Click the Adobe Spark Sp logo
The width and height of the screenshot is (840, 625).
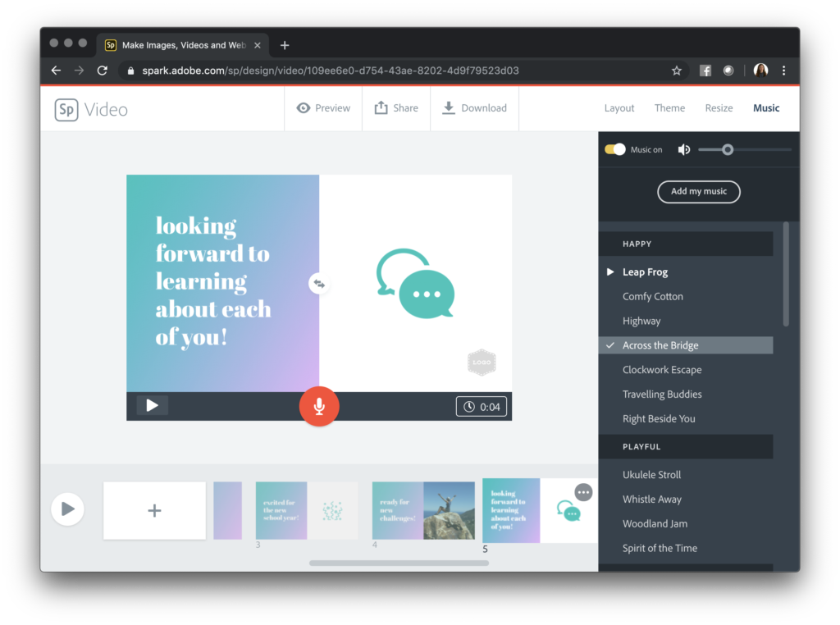point(66,109)
